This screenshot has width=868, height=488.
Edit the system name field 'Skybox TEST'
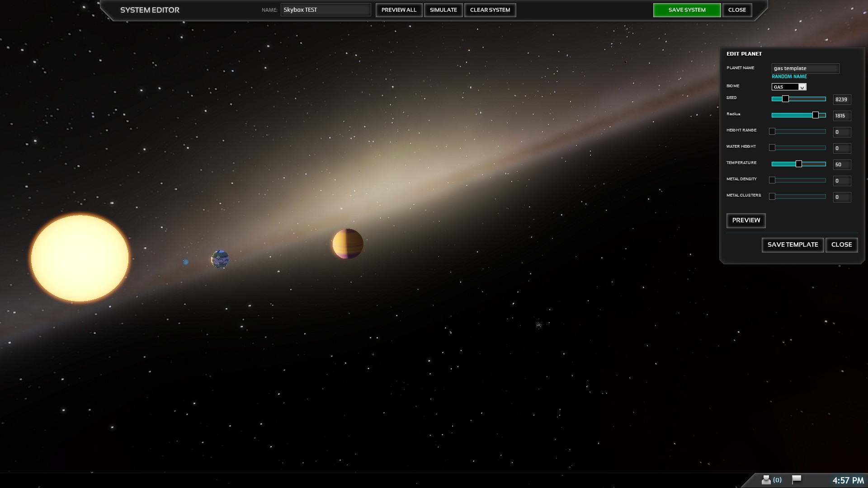(x=325, y=10)
